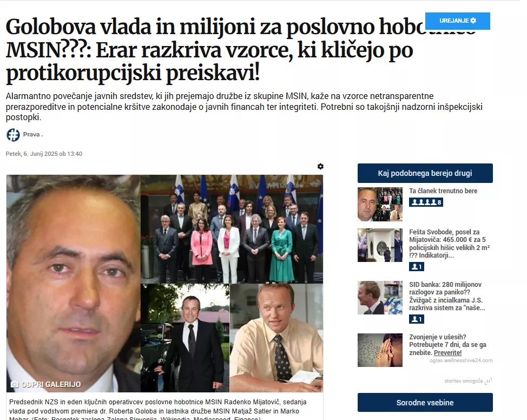
Task: Open the Fešta Svobode article link
Action: tap(450, 244)
